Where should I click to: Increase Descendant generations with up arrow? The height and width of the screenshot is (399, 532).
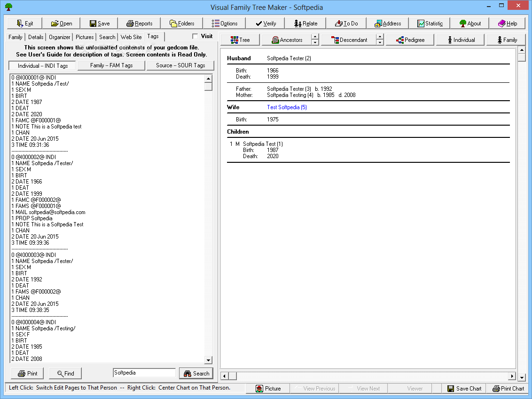click(380, 37)
